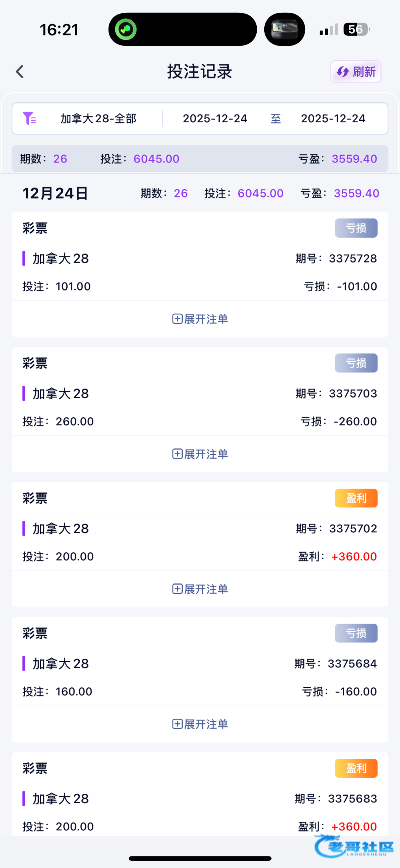
Task: Tap the 老哥社区 watermark logo
Action: coord(354,846)
